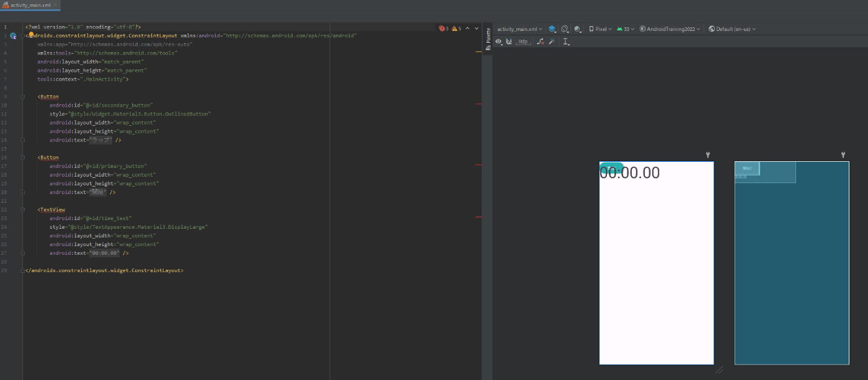Click the yellow warning stripe near top
868x380 pixels.
coord(479,52)
